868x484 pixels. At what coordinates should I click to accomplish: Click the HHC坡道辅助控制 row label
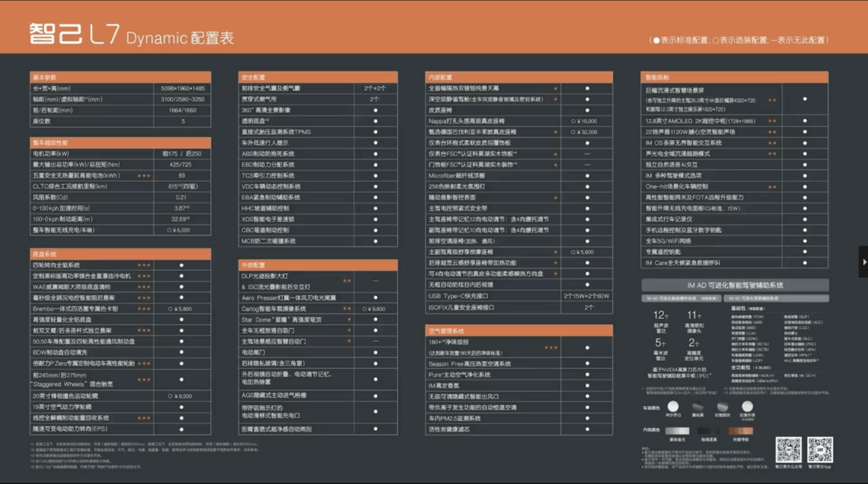pos(265,208)
